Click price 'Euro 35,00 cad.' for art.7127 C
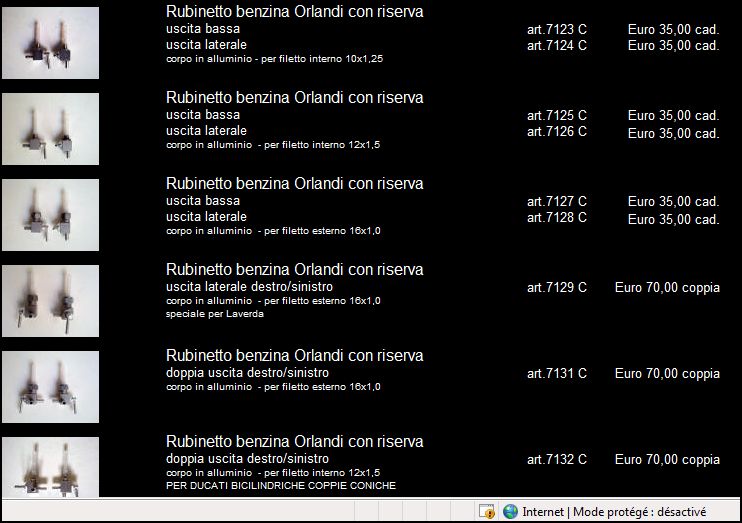The width and height of the screenshot is (742, 523). (x=673, y=202)
